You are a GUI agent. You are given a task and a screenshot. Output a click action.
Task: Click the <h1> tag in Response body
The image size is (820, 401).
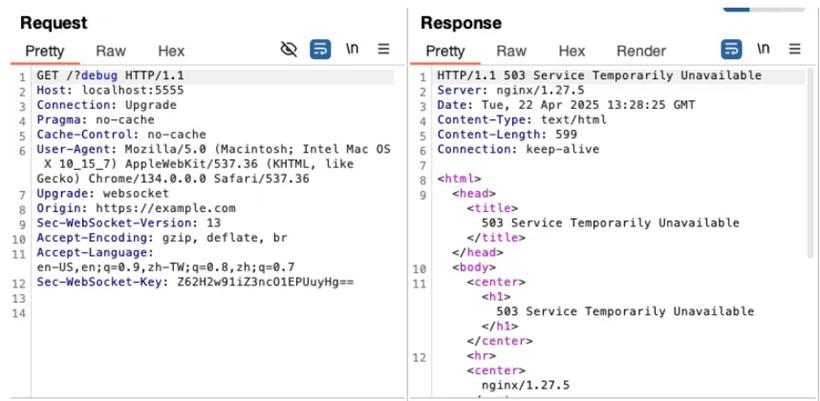(496, 297)
